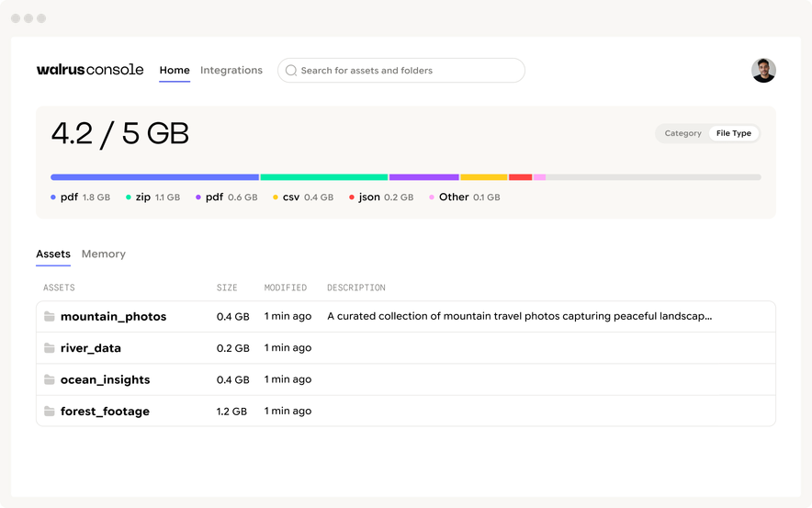Click the Other 0.1 GB legend entry
Screen dimensions: 812x508
(465, 198)
